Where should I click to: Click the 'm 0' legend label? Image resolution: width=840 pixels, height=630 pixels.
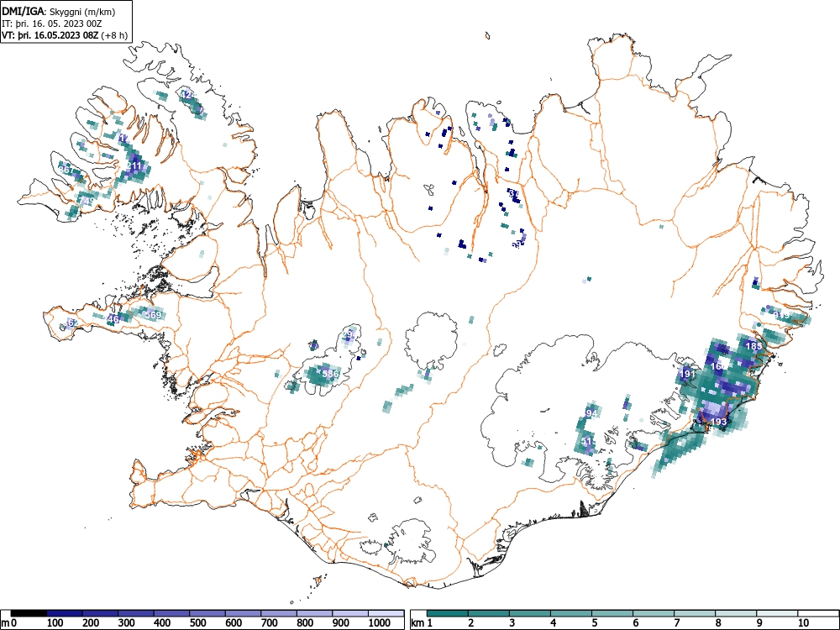(x=9, y=623)
